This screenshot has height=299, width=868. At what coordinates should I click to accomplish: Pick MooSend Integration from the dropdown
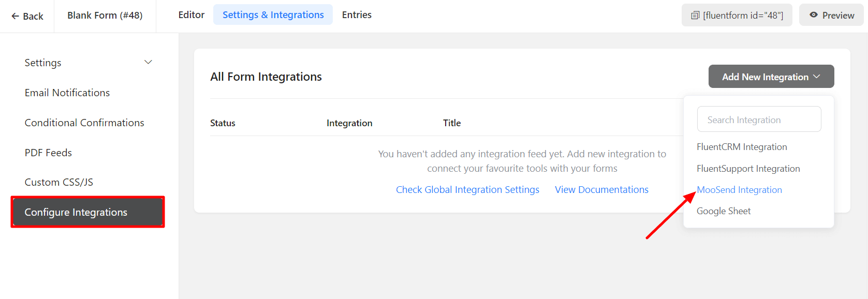point(739,190)
